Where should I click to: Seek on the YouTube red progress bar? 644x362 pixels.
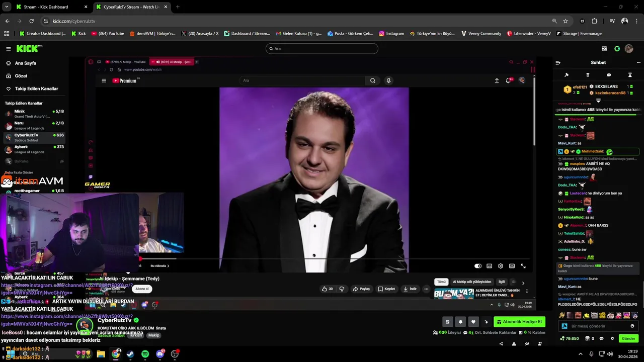334,258
